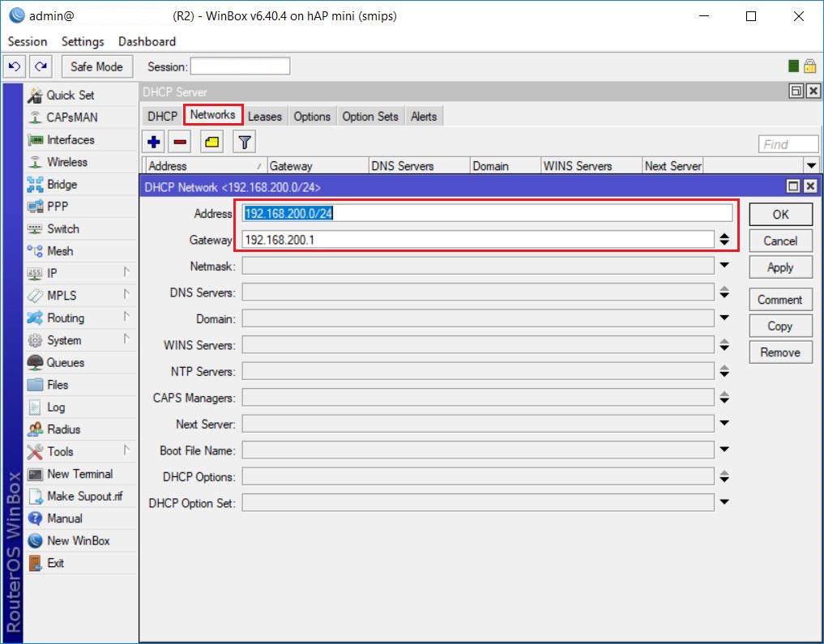Image resolution: width=824 pixels, height=644 pixels.
Task: Toggle the Gateway up/down arrows
Action: 724,240
